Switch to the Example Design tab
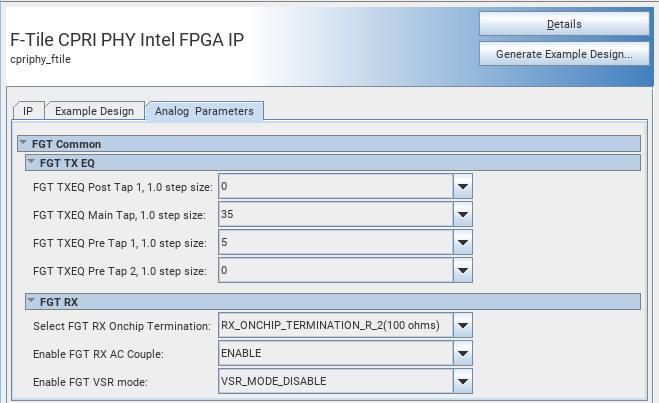Image resolution: width=659 pixels, height=403 pixels. tap(94, 111)
